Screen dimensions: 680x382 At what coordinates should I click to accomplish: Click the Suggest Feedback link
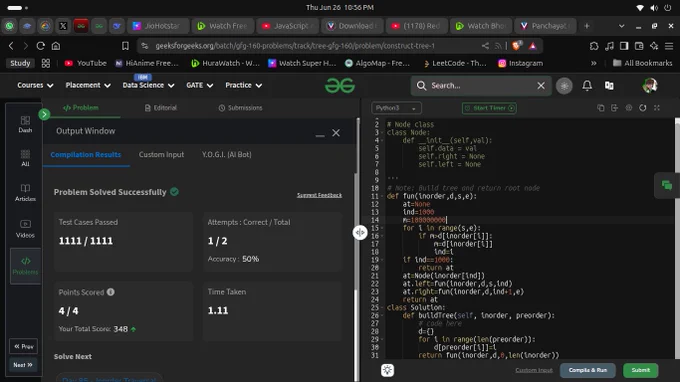point(319,195)
